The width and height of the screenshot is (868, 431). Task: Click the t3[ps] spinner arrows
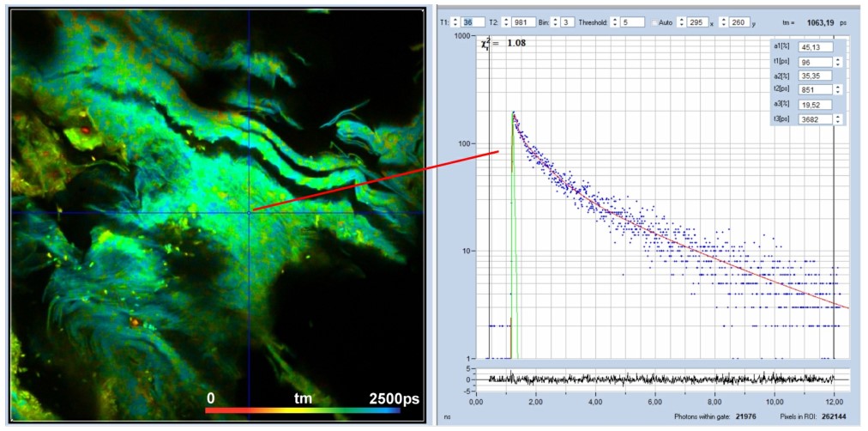(x=838, y=119)
